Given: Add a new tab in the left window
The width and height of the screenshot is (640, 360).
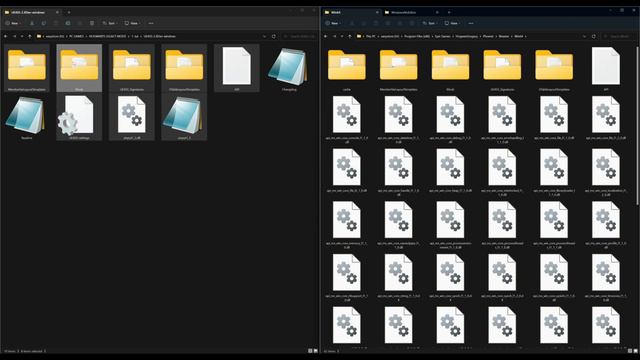Looking at the screenshot, I should point(69,12).
